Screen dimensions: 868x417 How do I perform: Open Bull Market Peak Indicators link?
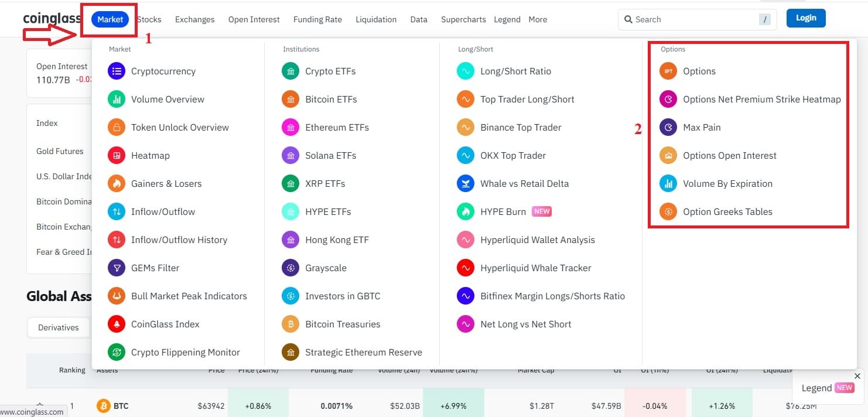(x=189, y=296)
